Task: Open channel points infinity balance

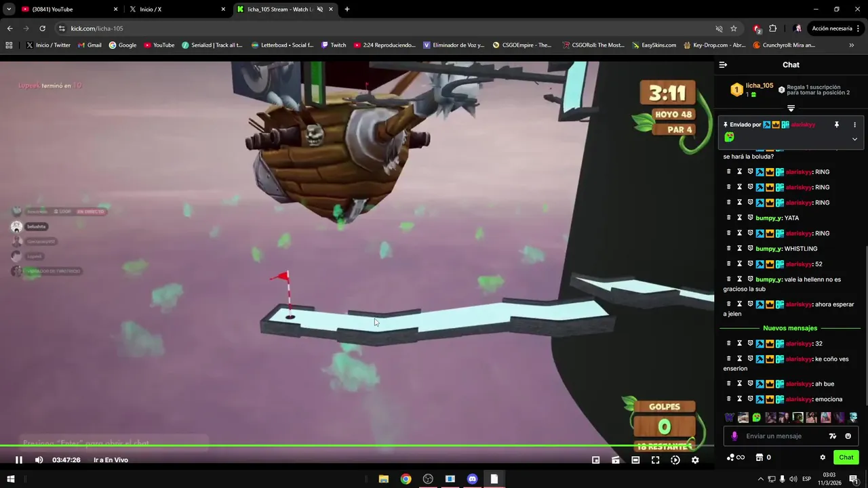Action: click(x=736, y=457)
